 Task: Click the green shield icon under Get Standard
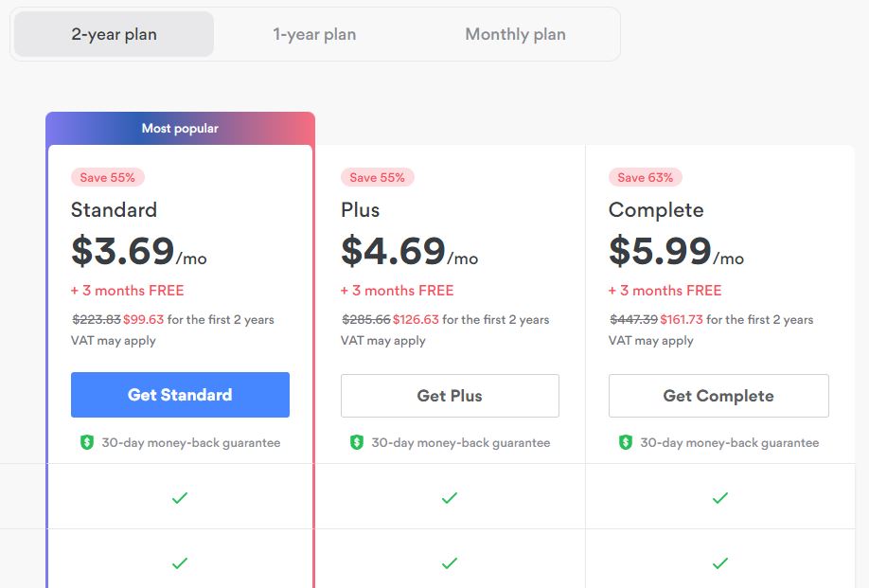87,442
